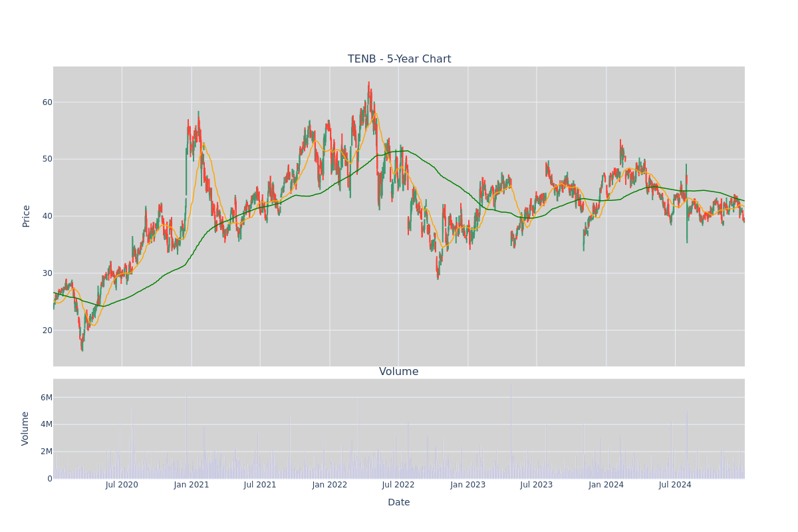
Task: Click the chart title 'TENB - 5-Year Chart'
Action: 399,59
